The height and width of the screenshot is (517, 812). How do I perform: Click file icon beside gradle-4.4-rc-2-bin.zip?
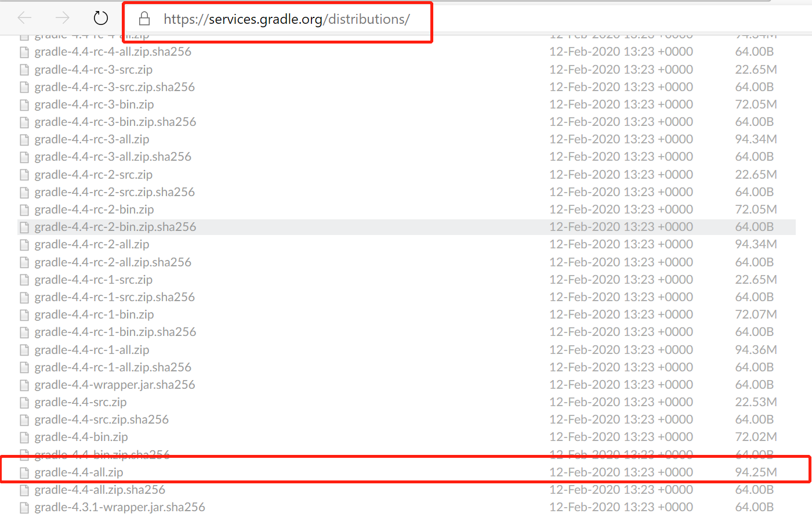pos(24,210)
